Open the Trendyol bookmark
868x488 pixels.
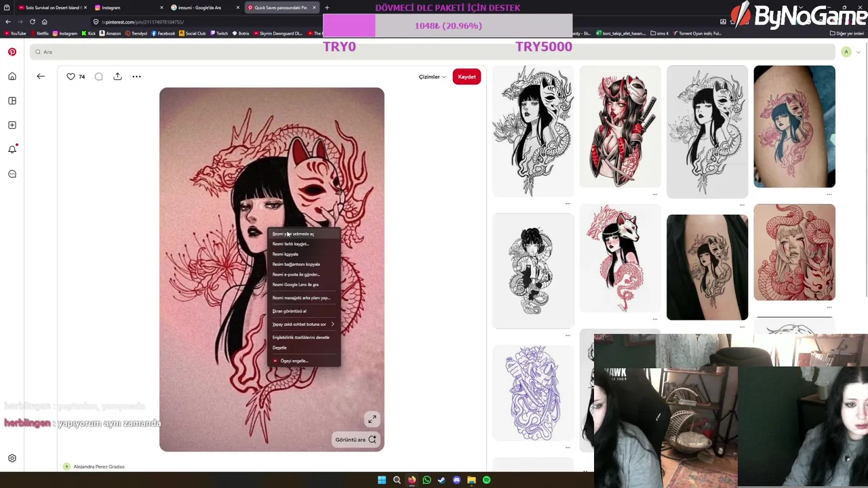pos(136,33)
